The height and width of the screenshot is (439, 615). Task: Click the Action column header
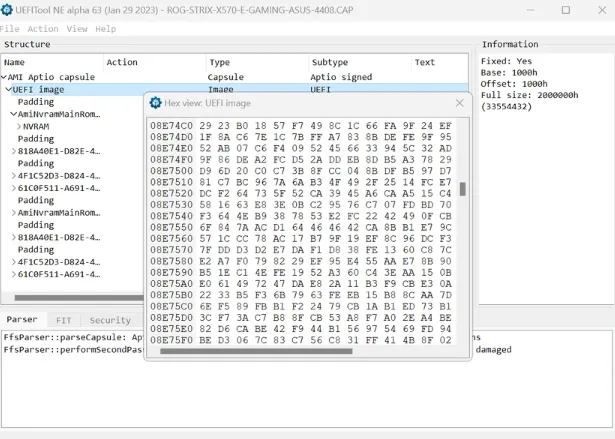[154, 62]
